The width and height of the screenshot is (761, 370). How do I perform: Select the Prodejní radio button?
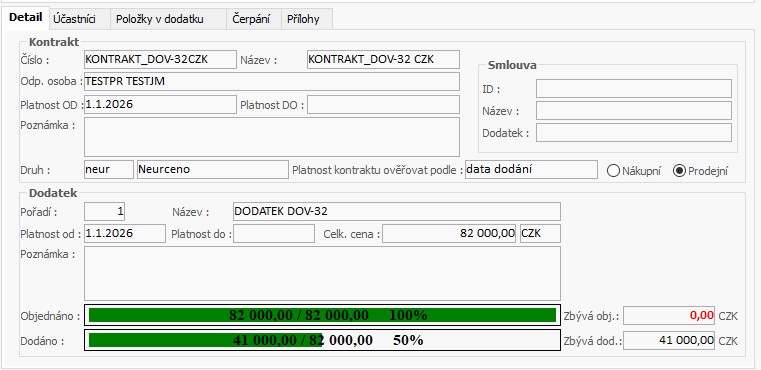pyautogui.click(x=700, y=171)
